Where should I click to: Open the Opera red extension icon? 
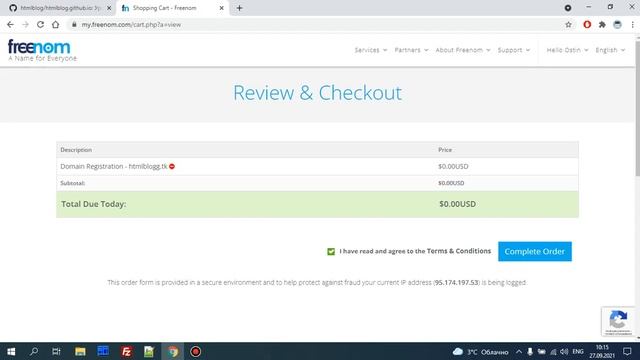(587, 24)
